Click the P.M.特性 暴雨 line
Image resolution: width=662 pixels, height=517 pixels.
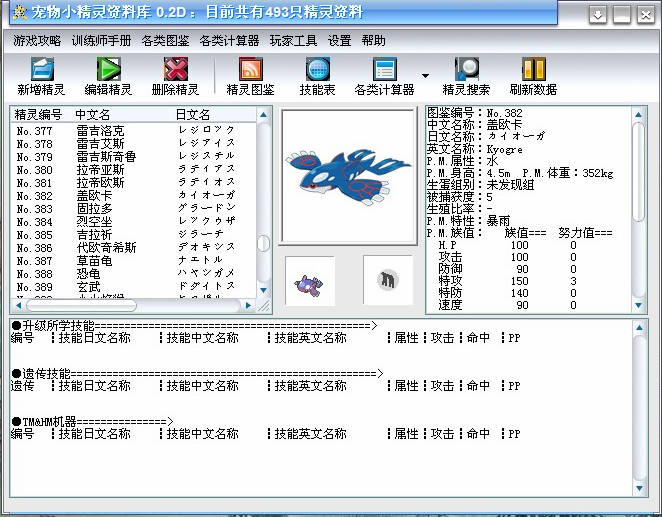click(x=469, y=221)
